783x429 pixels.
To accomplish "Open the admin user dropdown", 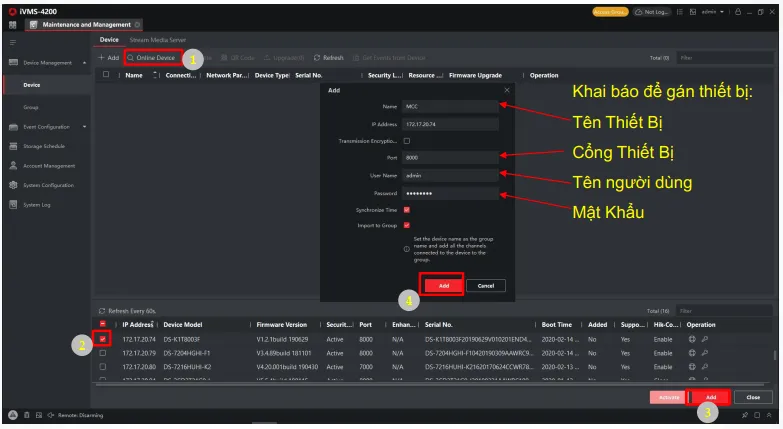I will tap(711, 12).
